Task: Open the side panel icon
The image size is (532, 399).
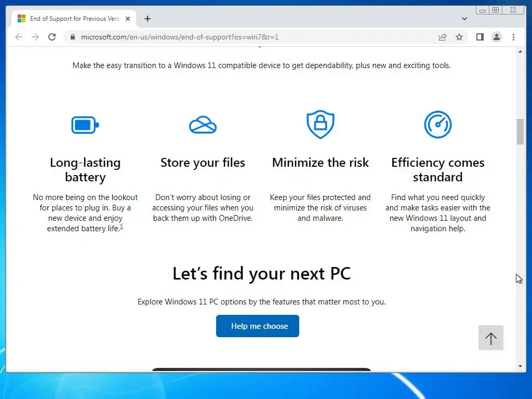Action: coord(480,37)
